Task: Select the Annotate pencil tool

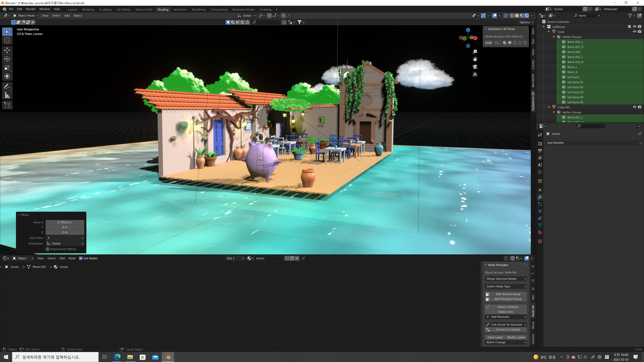Action: point(7,86)
